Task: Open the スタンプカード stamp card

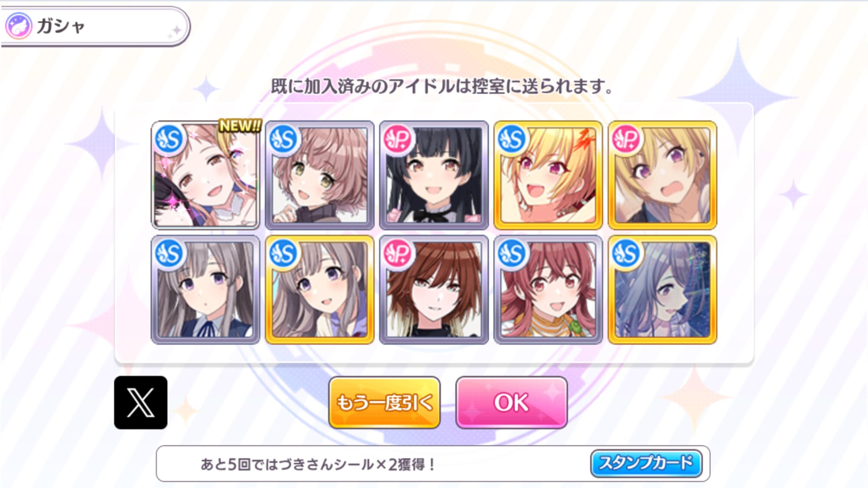Action: click(646, 463)
